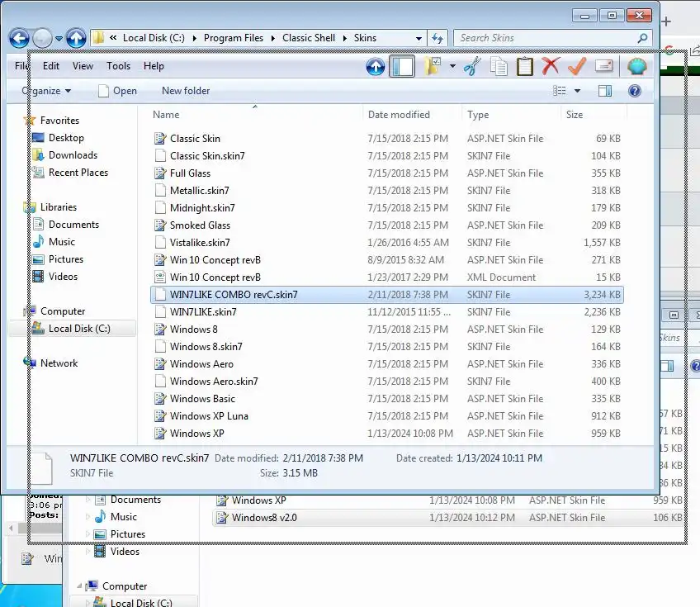Open Classic Explorer settings shell icon
The width and height of the screenshot is (700, 607).
(637, 67)
